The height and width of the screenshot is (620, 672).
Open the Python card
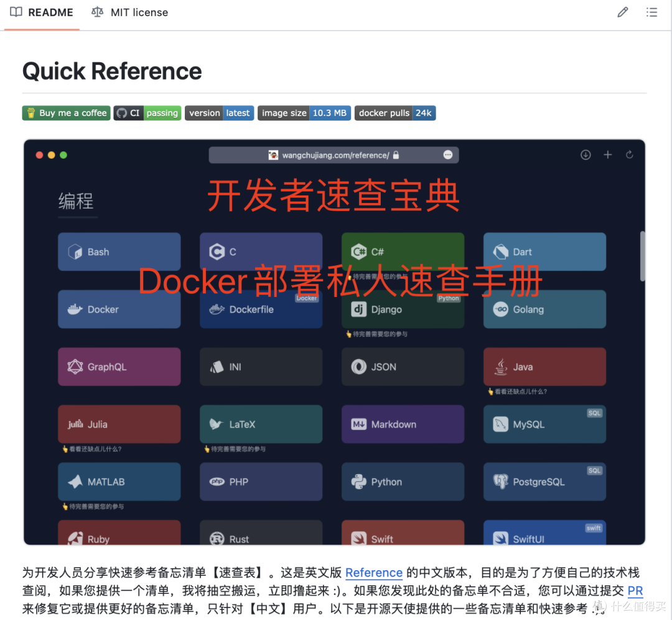403,482
